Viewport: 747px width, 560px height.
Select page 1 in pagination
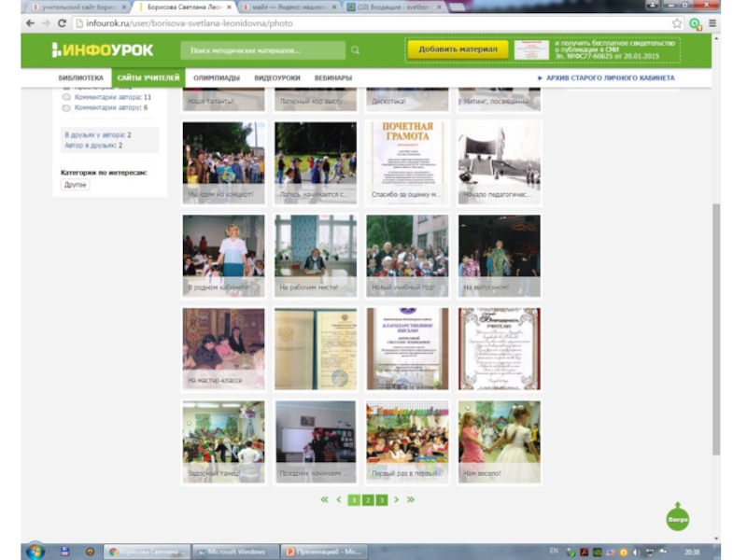pos(354,500)
